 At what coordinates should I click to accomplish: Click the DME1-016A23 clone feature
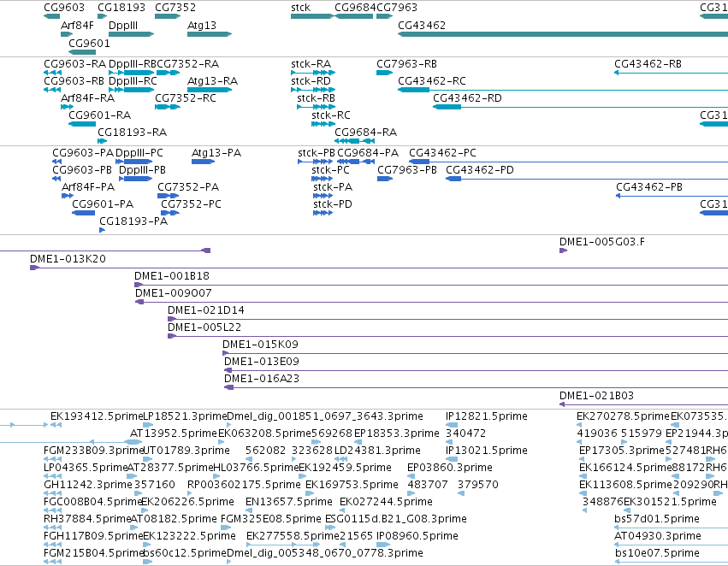(476, 388)
